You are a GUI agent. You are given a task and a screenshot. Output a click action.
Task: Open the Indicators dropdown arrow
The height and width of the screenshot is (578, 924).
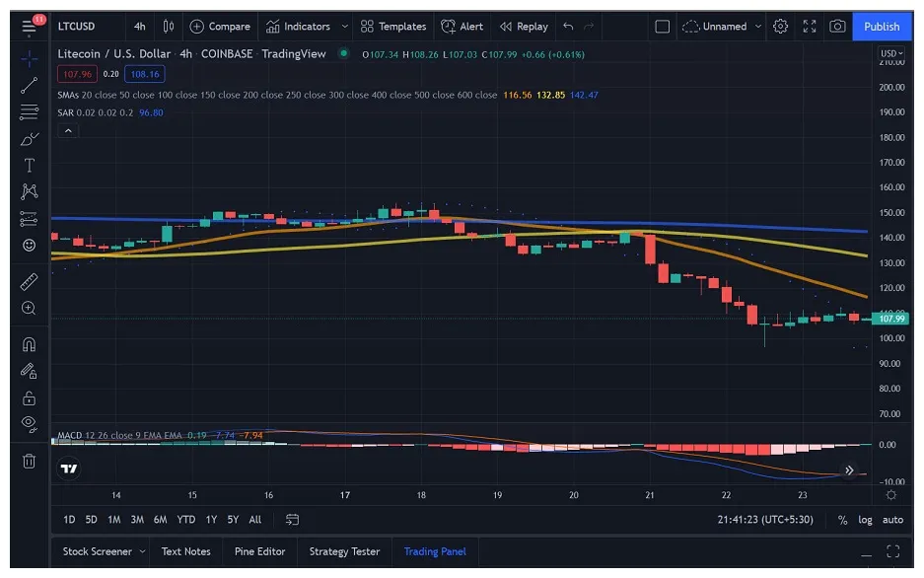coord(344,27)
